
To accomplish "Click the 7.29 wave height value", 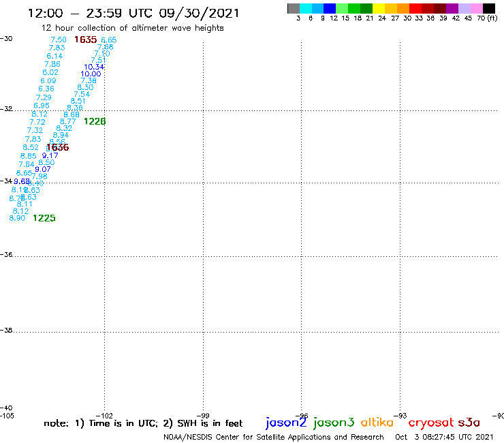I will point(44,97).
